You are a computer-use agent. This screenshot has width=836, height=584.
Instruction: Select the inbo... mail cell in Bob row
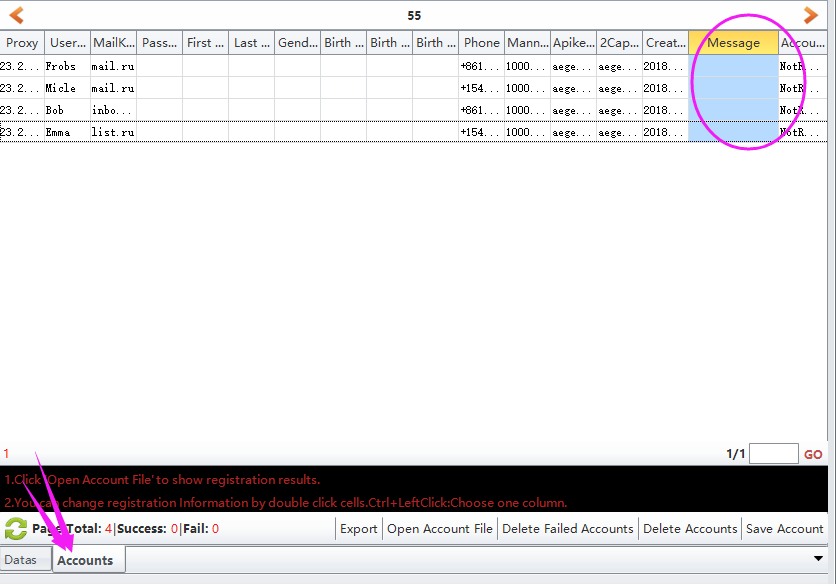pos(112,110)
